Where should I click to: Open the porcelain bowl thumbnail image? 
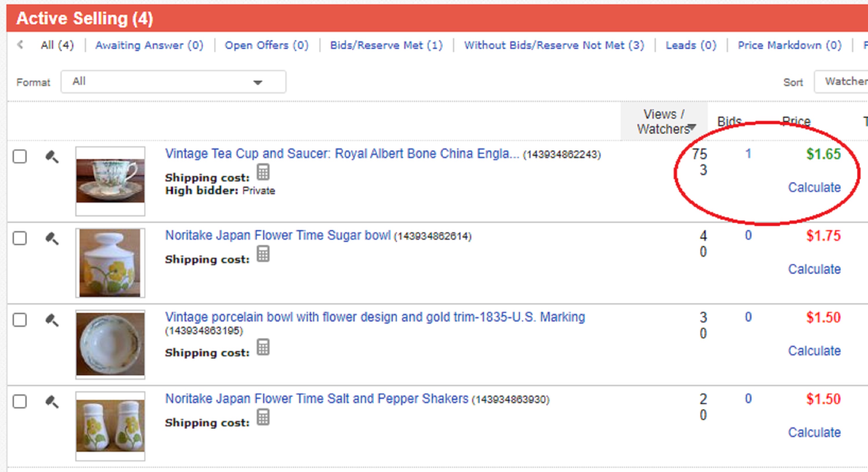tap(110, 344)
